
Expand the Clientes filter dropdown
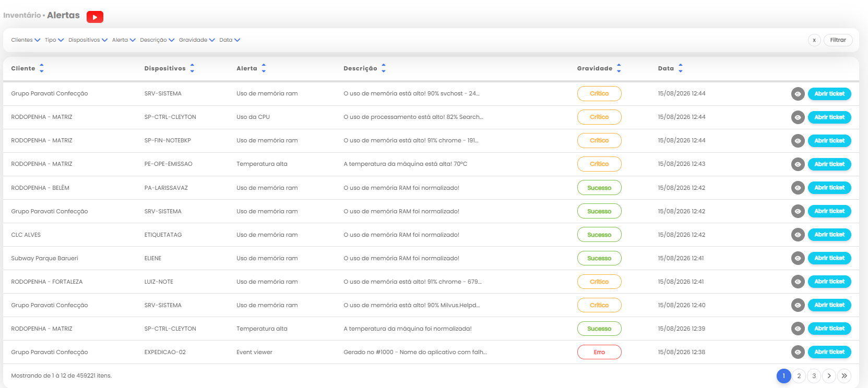26,40
